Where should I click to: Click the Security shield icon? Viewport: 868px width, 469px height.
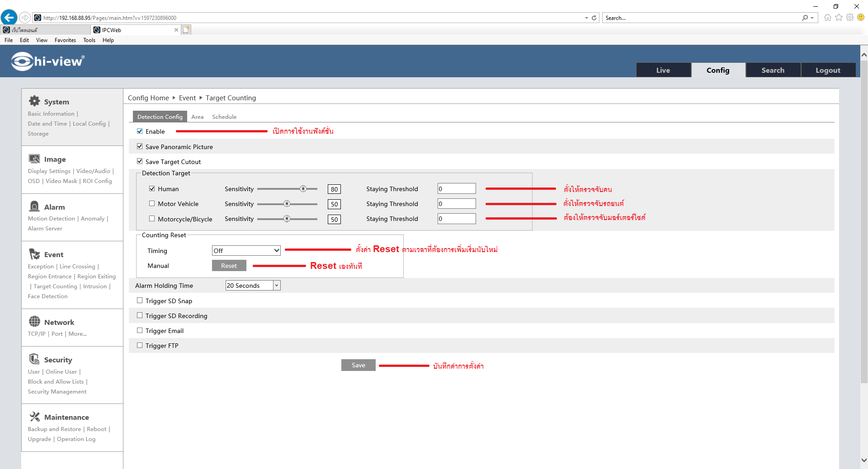pos(34,359)
